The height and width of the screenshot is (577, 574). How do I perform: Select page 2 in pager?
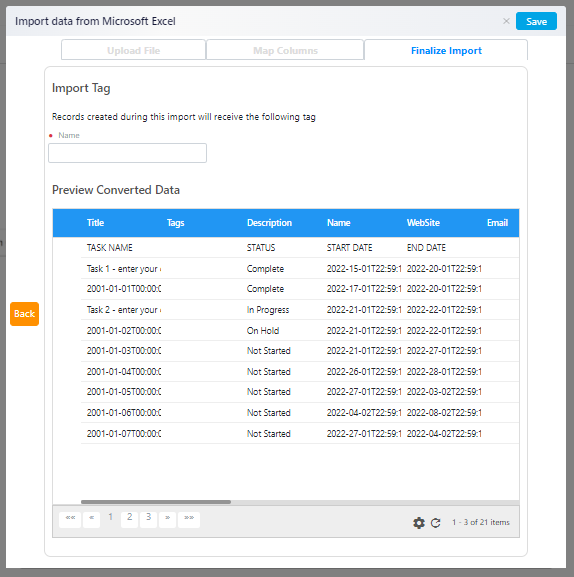(130, 520)
